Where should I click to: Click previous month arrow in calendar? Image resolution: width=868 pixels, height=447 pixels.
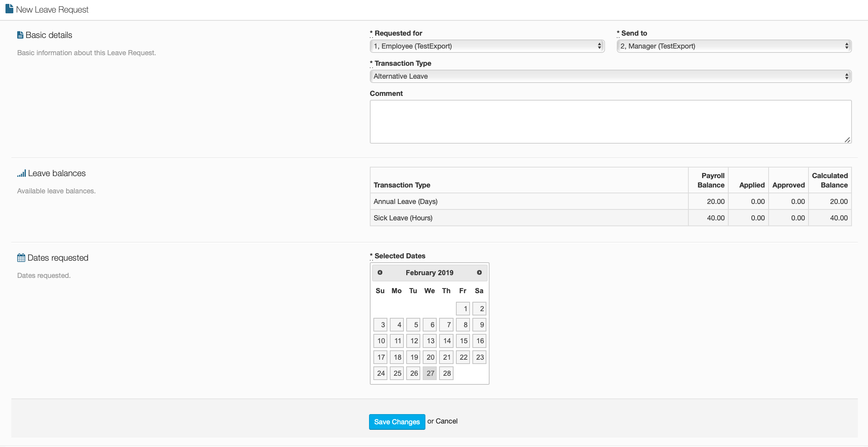(x=380, y=272)
